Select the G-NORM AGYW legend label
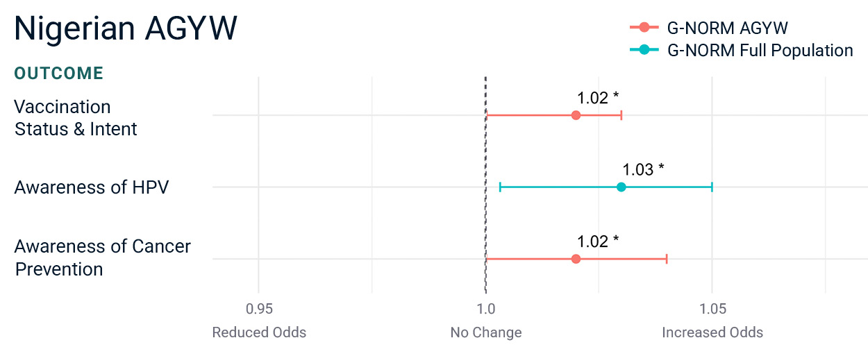Viewport: 868px width, 347px height. point(727,28)
